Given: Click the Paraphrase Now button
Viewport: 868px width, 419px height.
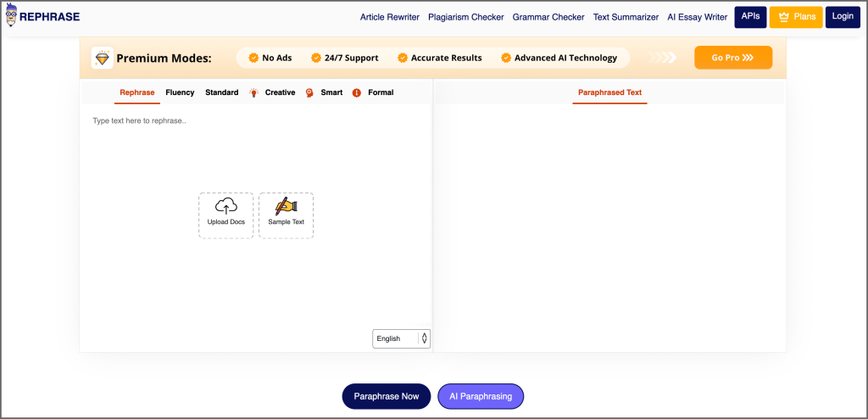Looking at the screenshot, I should pos(387,396).
